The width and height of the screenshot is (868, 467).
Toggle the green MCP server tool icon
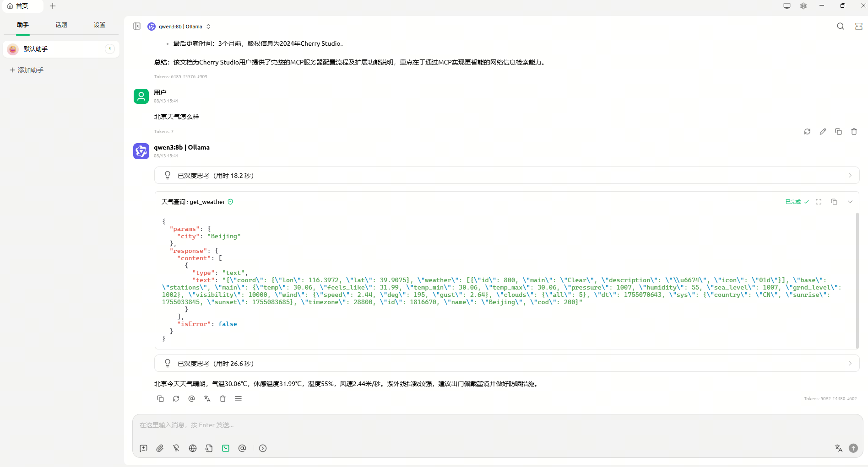click(x=226, y=448)
